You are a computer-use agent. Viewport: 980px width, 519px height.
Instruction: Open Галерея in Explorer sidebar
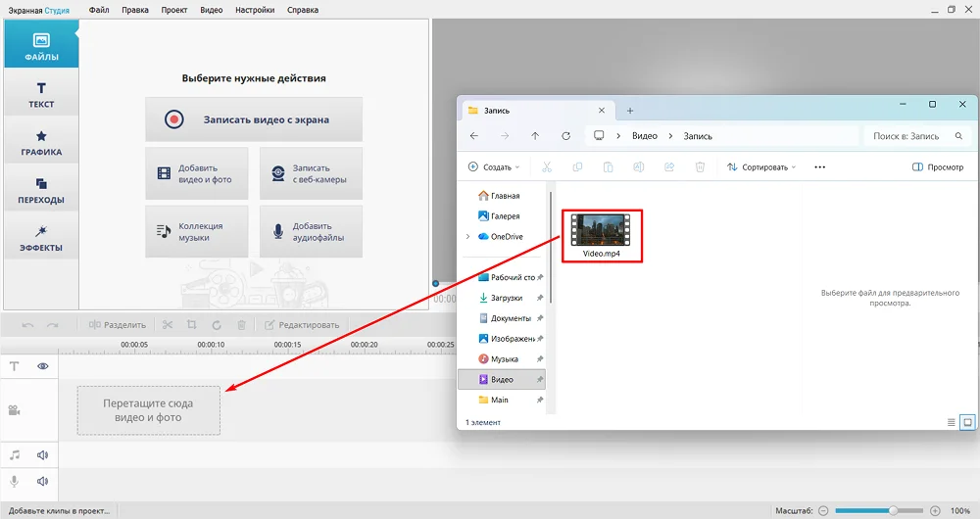[x=499, y=216]
